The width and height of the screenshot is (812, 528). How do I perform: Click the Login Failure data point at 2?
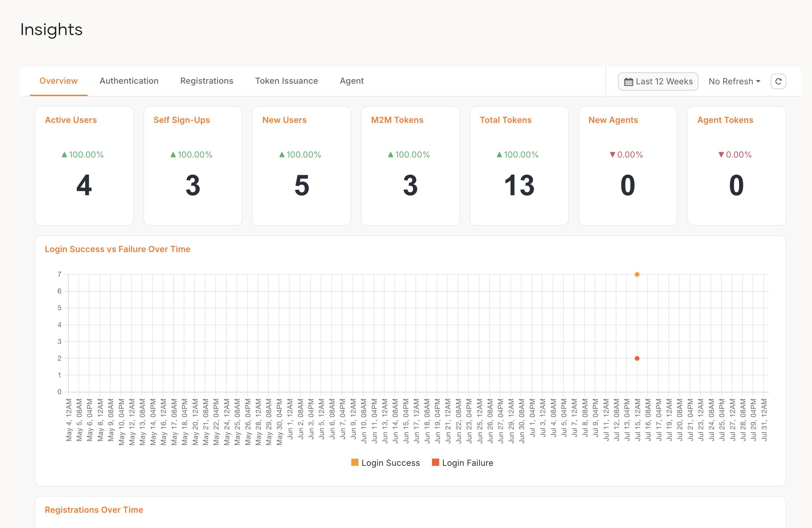pos(637,358)
